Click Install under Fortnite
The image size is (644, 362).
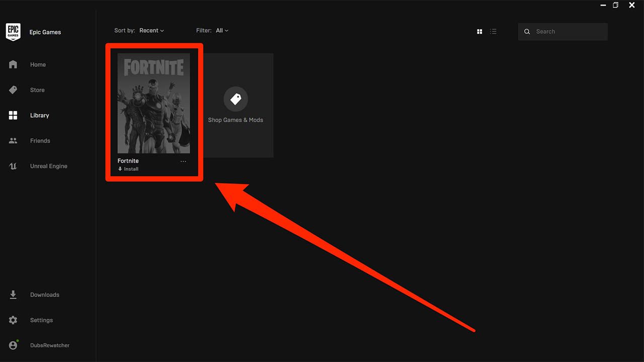129,169
